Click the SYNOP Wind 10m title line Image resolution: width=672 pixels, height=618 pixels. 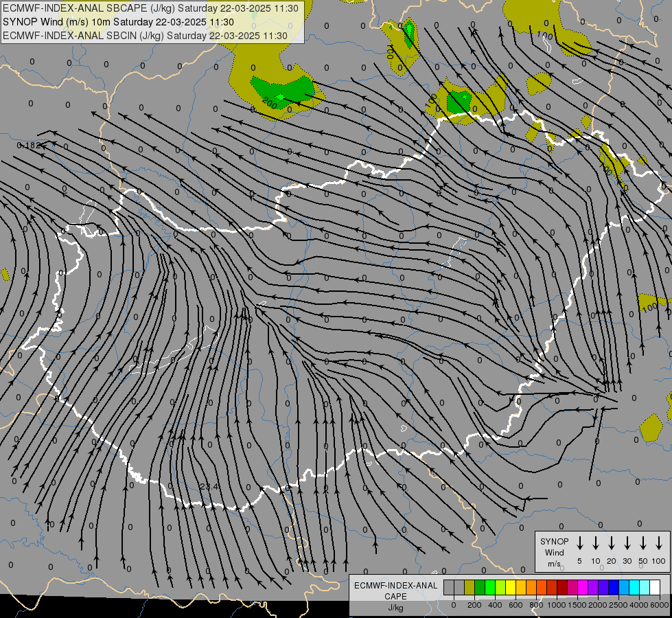click(x=118, y=22)
